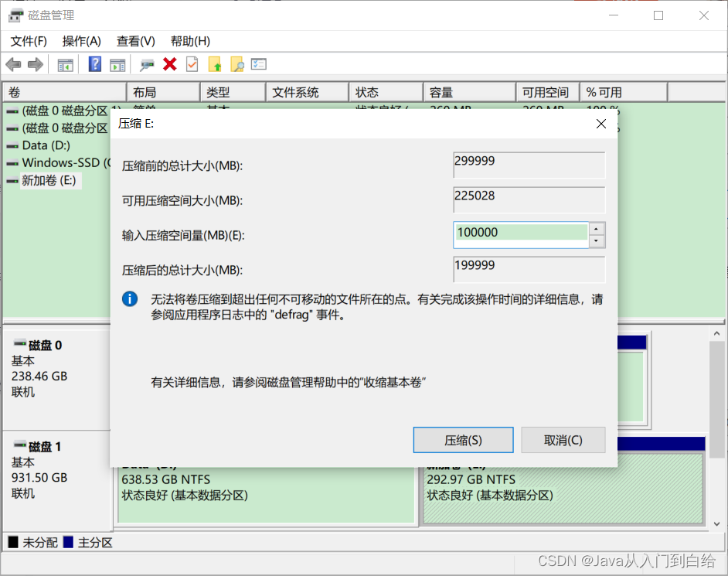Click the 磁盘 0 disk label

pos(45,346)
